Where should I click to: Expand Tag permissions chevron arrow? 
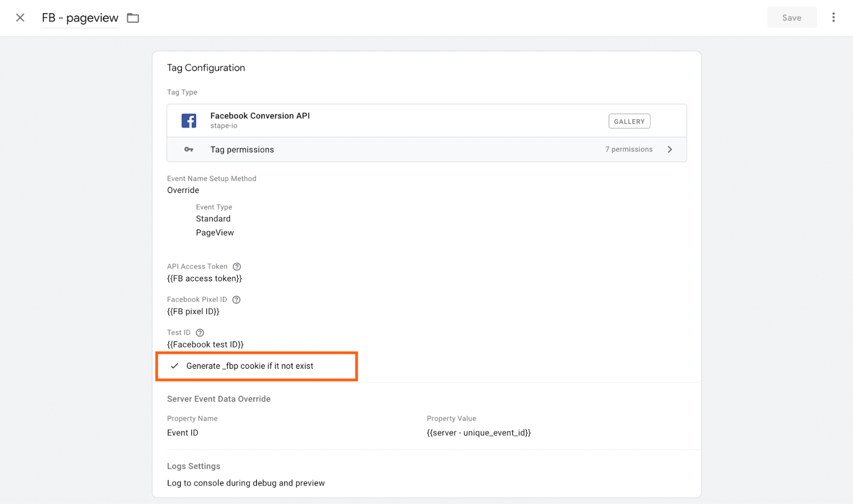point(670,150)
